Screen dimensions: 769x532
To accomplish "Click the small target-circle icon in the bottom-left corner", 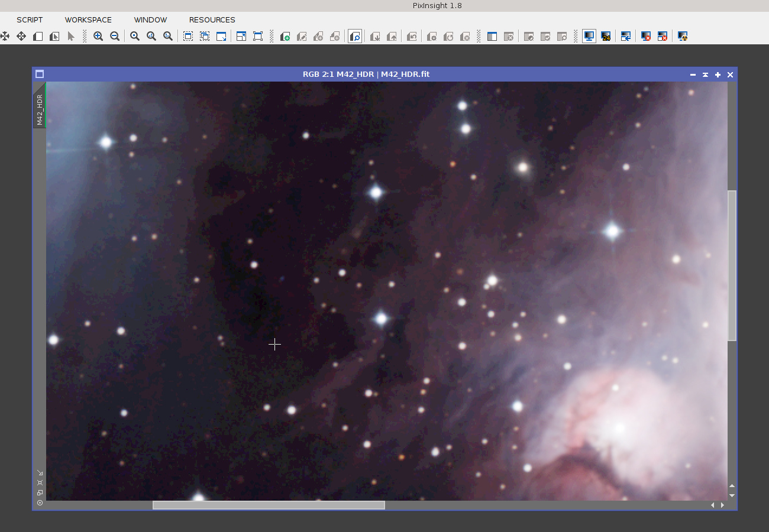I will pos(40,503).
